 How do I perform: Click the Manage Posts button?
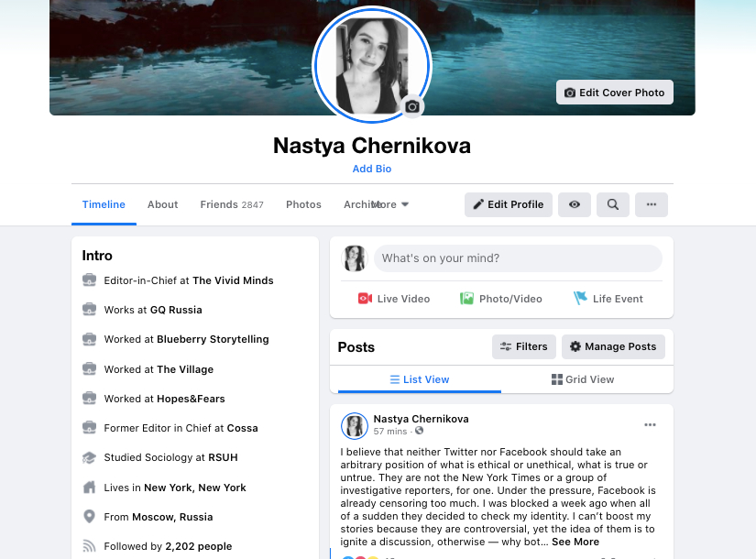(613, 346)
